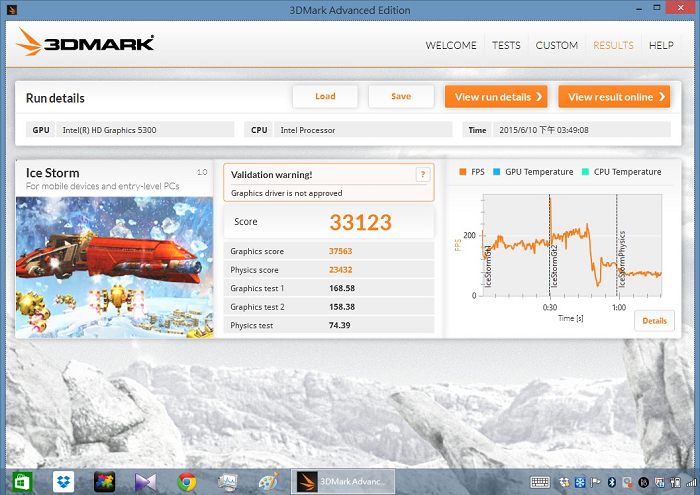Click the Ice Storm spaceship thumbnail

[x=114, y=267]
